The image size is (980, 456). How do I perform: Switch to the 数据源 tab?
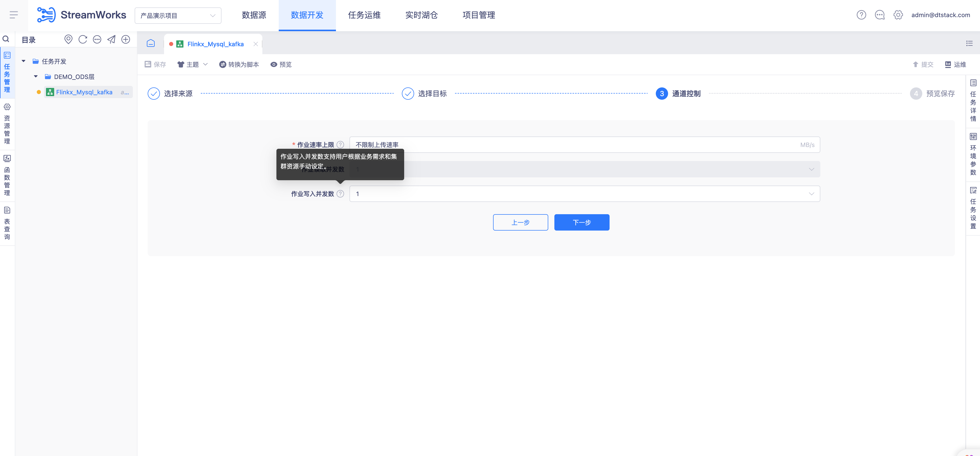[254, 15]
